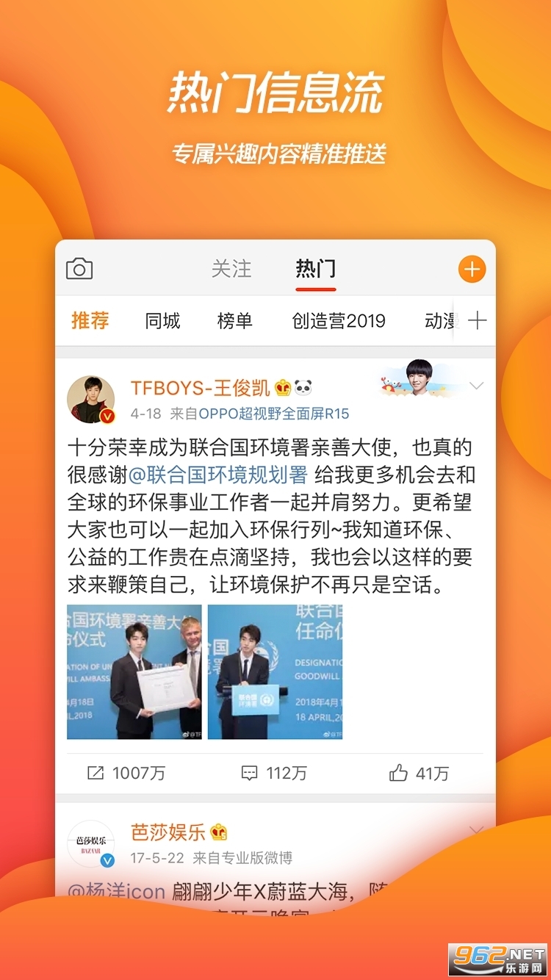This screenshot has height=980, width=551.
Task: Select the 热门 tab
Action: (316, 269)
